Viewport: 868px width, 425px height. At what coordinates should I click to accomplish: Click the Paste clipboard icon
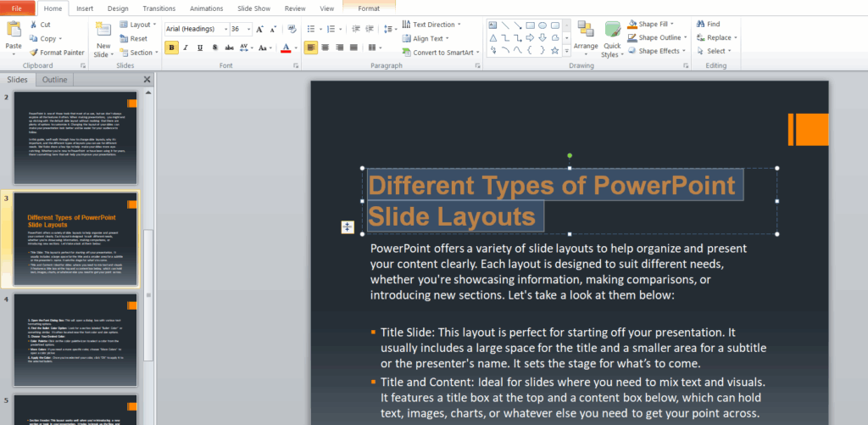(14, 30)
